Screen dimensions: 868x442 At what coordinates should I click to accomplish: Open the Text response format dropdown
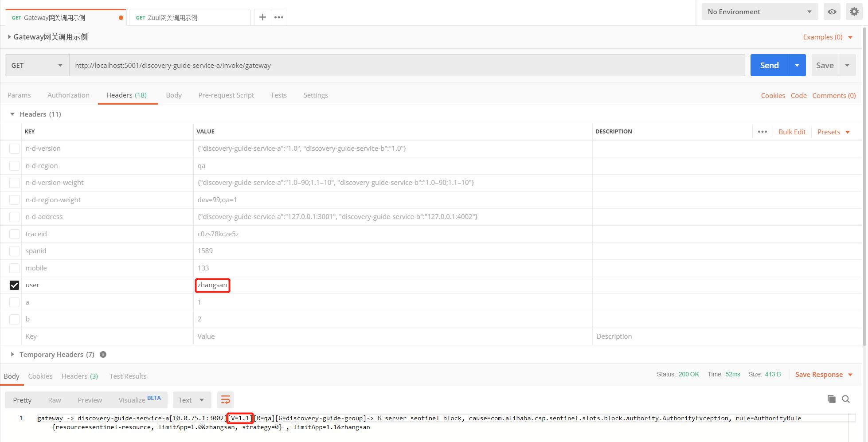[x=191, y=400]
